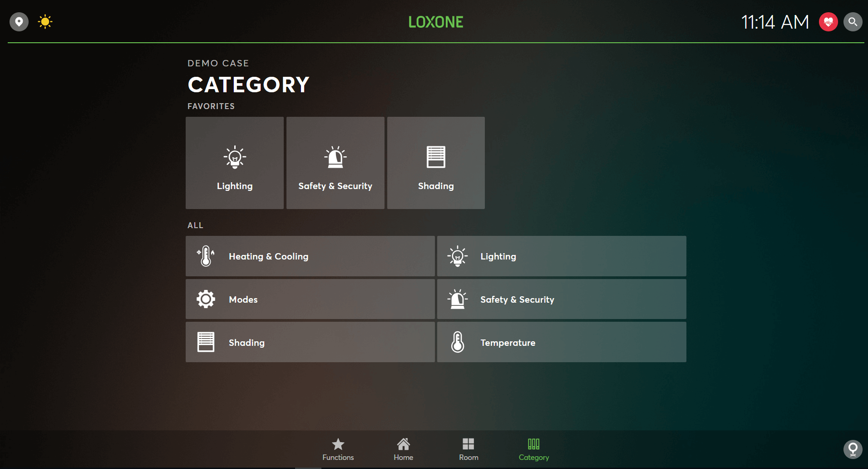Select the Safety & Security siren icon
868x469 pixels.
(x=335, y=157)
